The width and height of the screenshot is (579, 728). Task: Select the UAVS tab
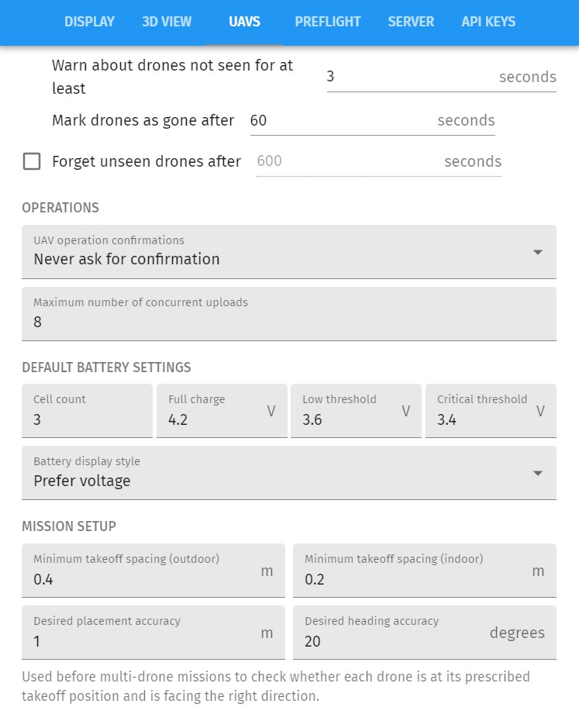[x=244, y=22]
